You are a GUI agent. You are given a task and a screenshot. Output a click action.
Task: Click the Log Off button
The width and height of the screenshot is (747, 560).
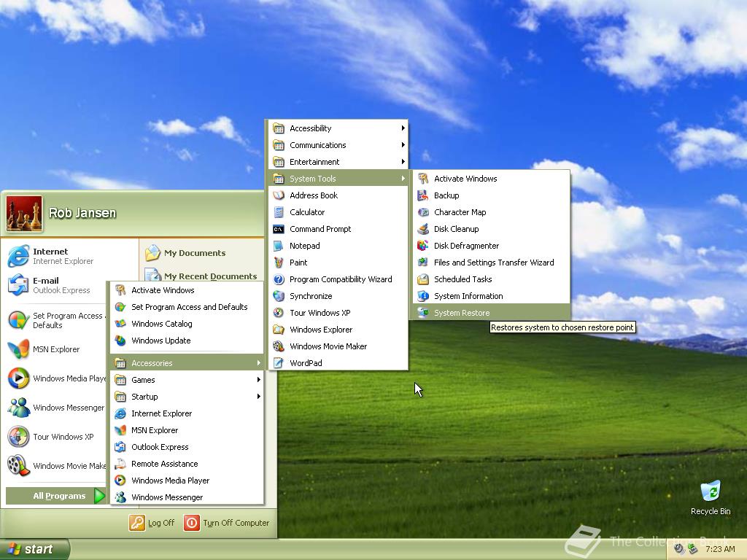[152, 523]
